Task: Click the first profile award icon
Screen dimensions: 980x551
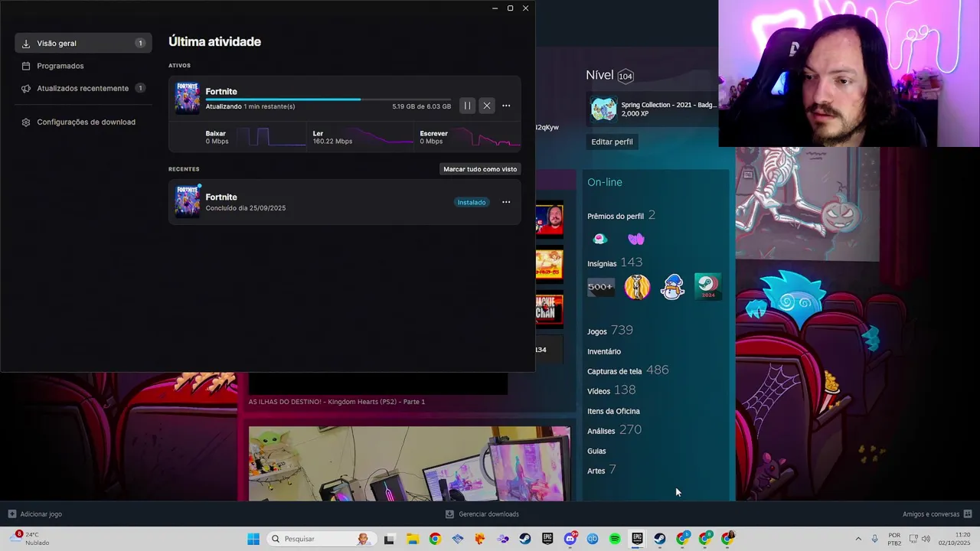Action: pos(600,239)
